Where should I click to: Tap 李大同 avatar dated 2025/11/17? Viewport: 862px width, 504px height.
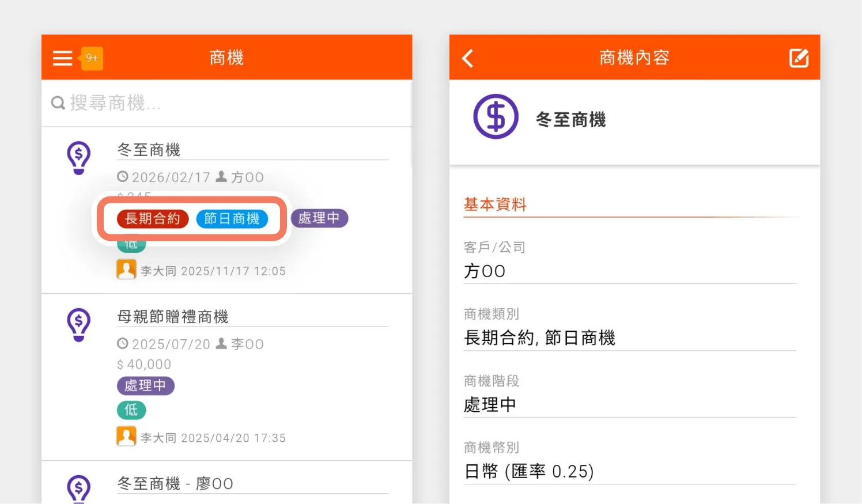pos(126,269)
